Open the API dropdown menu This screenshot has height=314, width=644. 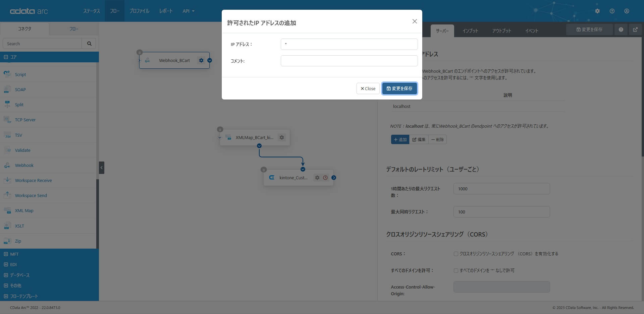tap(189, 11)
